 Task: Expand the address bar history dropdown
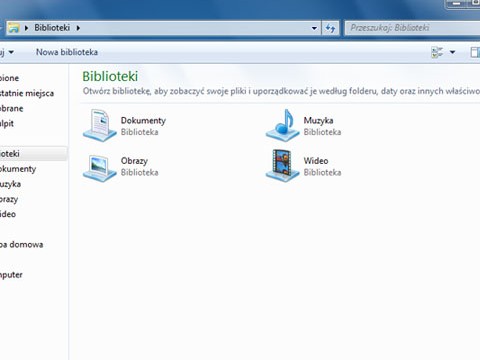[x=314, y=28]
